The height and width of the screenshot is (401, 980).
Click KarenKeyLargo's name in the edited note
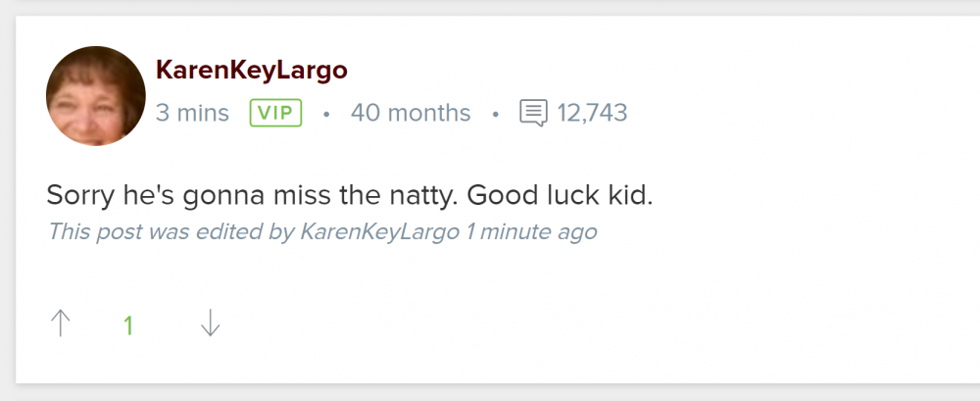(379, 232)
